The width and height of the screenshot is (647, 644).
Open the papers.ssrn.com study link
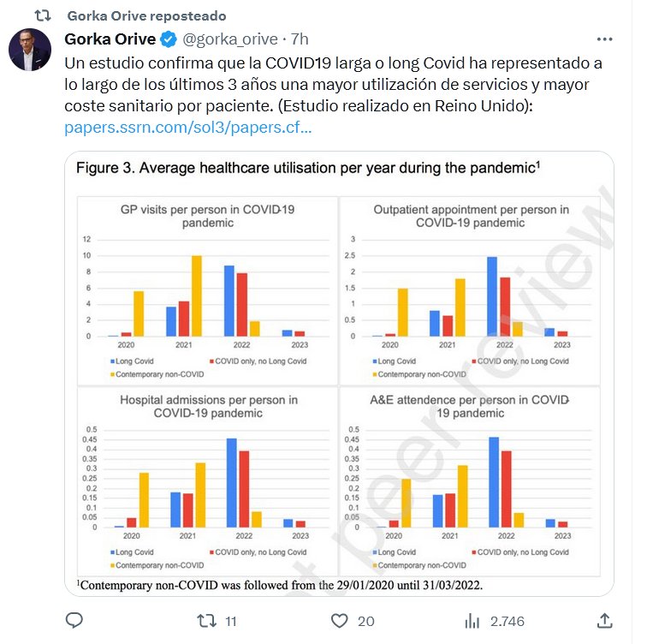[x=187, y=128]
